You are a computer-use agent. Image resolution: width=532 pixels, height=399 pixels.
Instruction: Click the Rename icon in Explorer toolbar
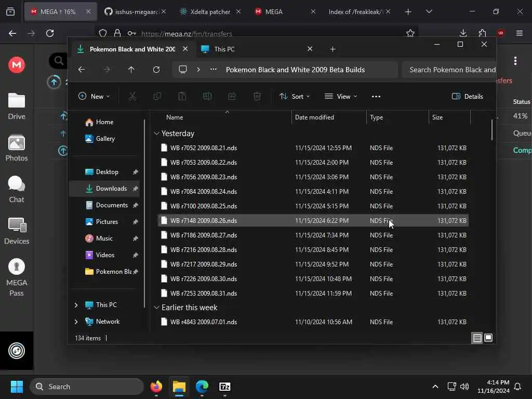click(x=207, y=96)
